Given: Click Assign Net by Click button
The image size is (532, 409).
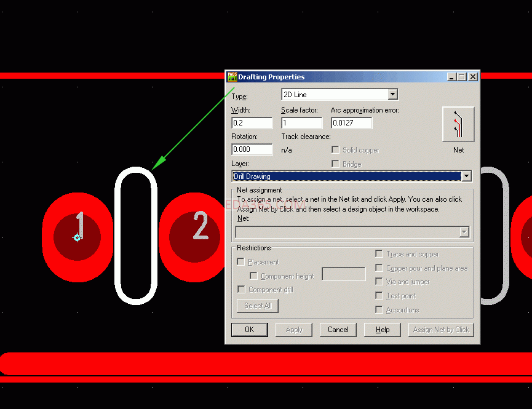Looking at the screenshot, I should pyautogui.click(x=441, y=330).
